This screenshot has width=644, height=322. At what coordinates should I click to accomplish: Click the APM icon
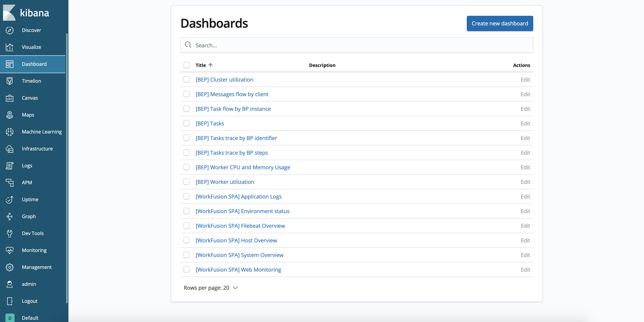pyautogui.click(x=9, y=183)
